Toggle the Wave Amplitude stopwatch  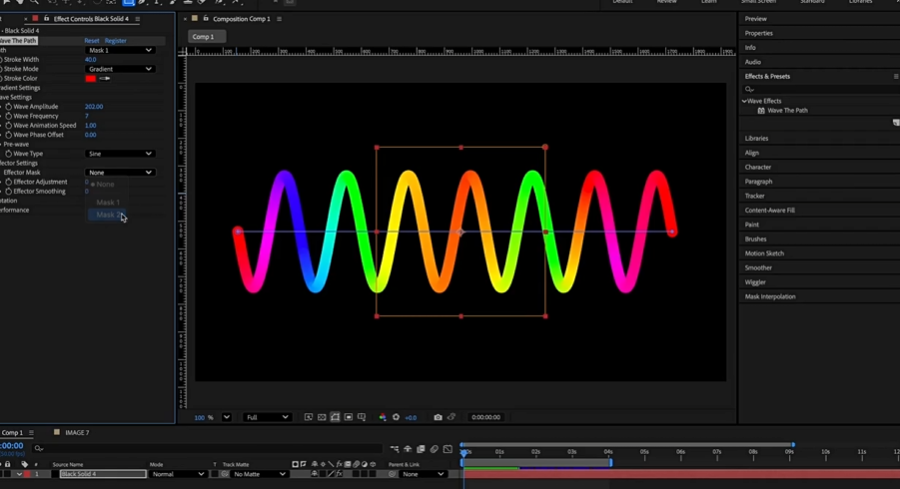(9, 107)
